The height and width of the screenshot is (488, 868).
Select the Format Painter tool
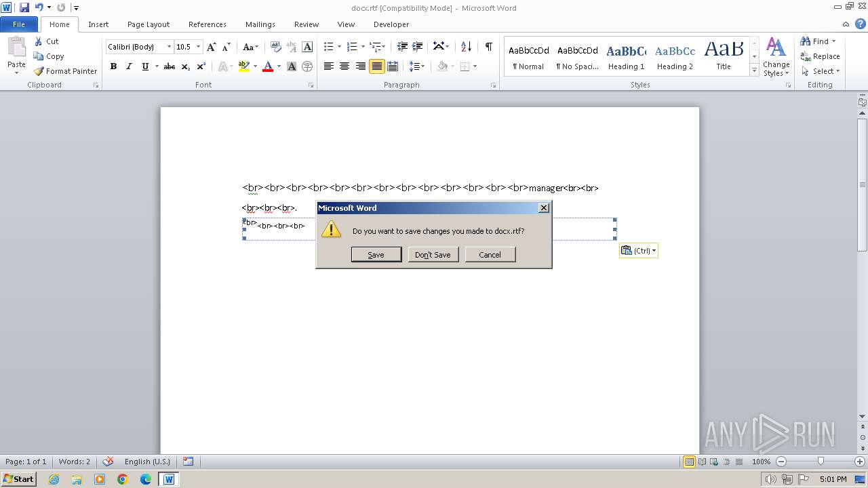coord(66,71)
